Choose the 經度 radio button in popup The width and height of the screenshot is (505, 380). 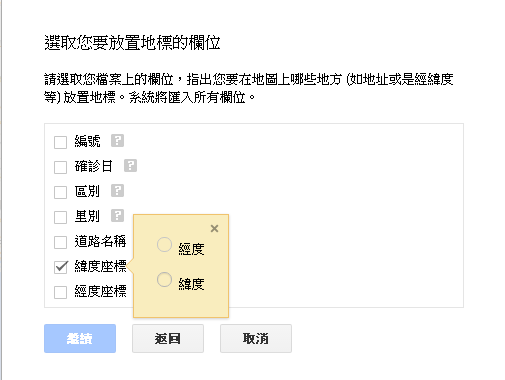[164, 245]
